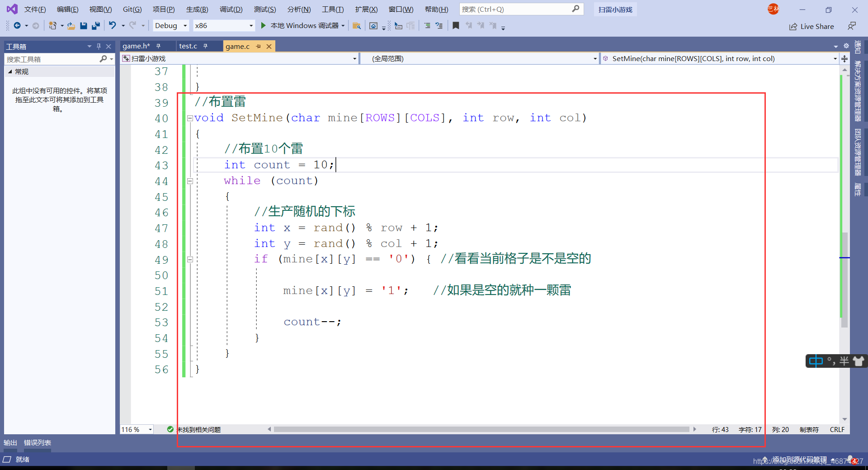The height and width of the screenshot is (470, 868).
Task: Click the vertical scrollbar down arrow
Action: 844,419
